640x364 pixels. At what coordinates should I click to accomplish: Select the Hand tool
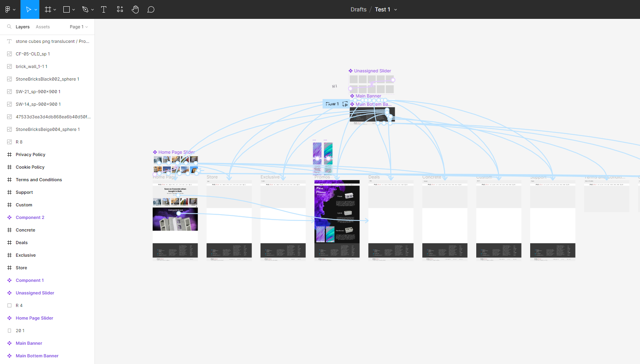click(x=135, y=9)
